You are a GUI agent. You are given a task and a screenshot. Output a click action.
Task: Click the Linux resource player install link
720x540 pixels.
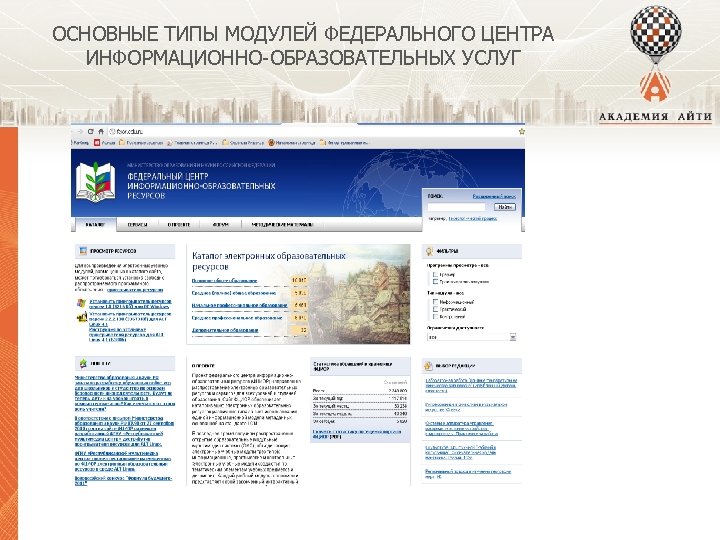pyautogui.click(x=130, y=319)
